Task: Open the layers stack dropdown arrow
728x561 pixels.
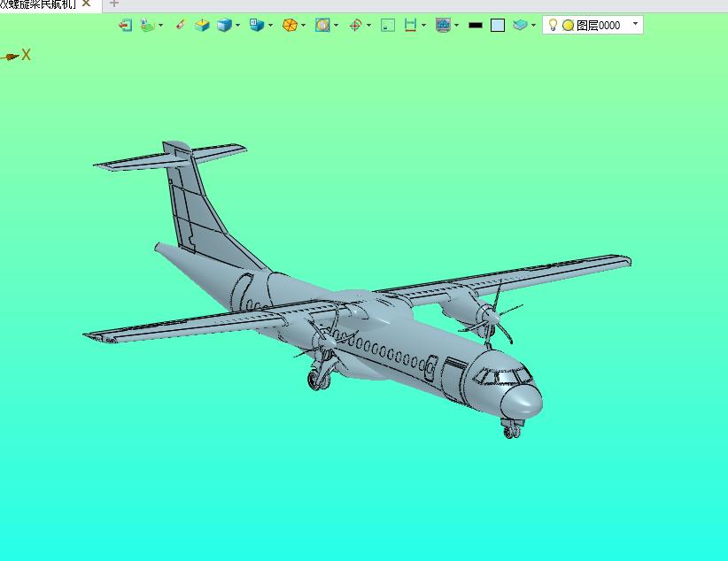Action: coord(533,25)
